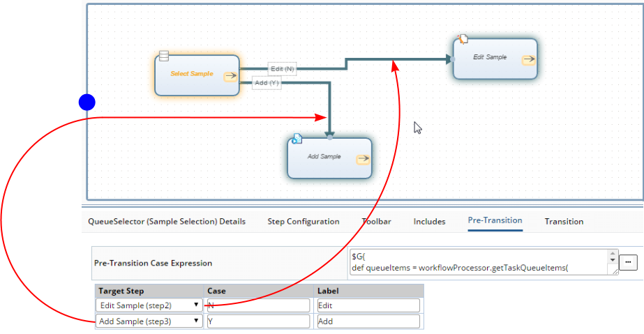Open QueueSelector (Sample Selection) Details tab

[167, 222]
